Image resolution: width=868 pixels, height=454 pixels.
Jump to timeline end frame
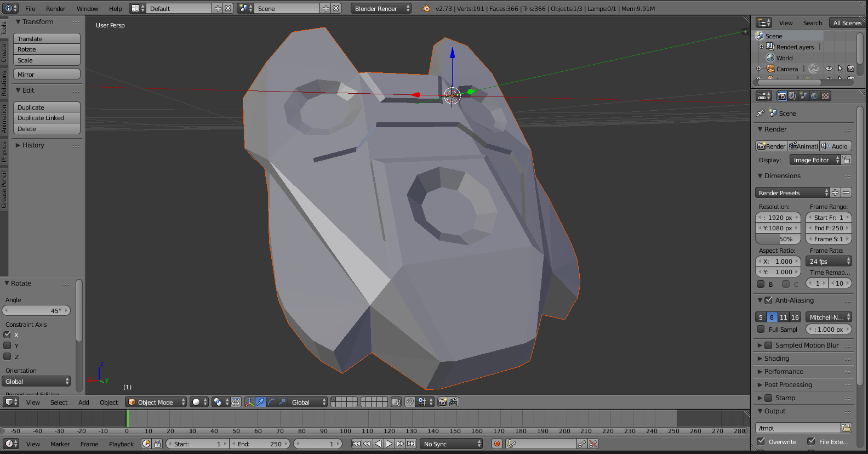pos(411,444)
